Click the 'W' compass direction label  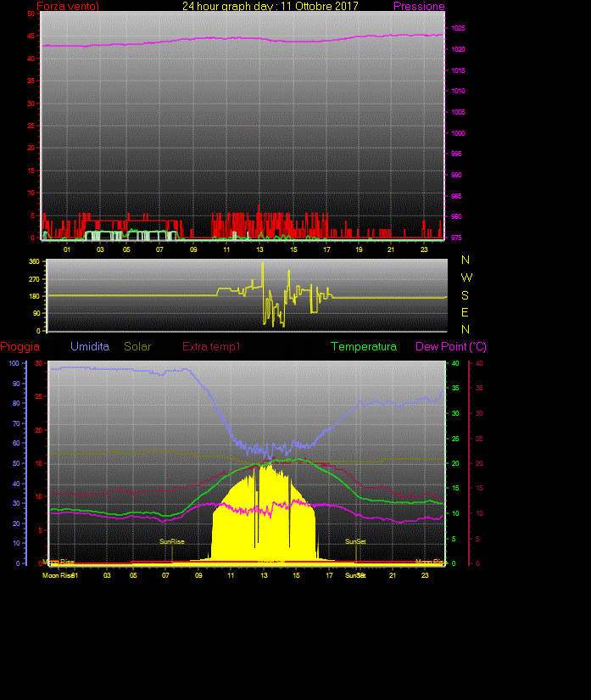point(466,277)
